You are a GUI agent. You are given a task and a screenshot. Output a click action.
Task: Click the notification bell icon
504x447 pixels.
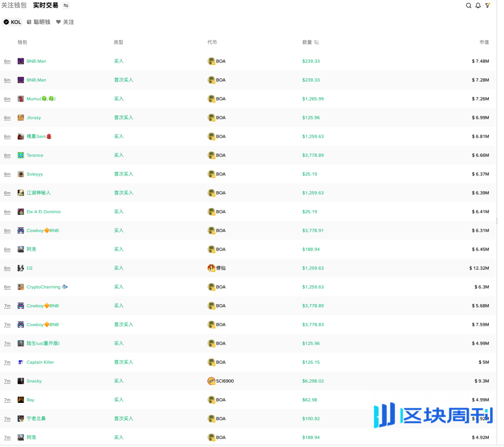(x=478, y=6)
